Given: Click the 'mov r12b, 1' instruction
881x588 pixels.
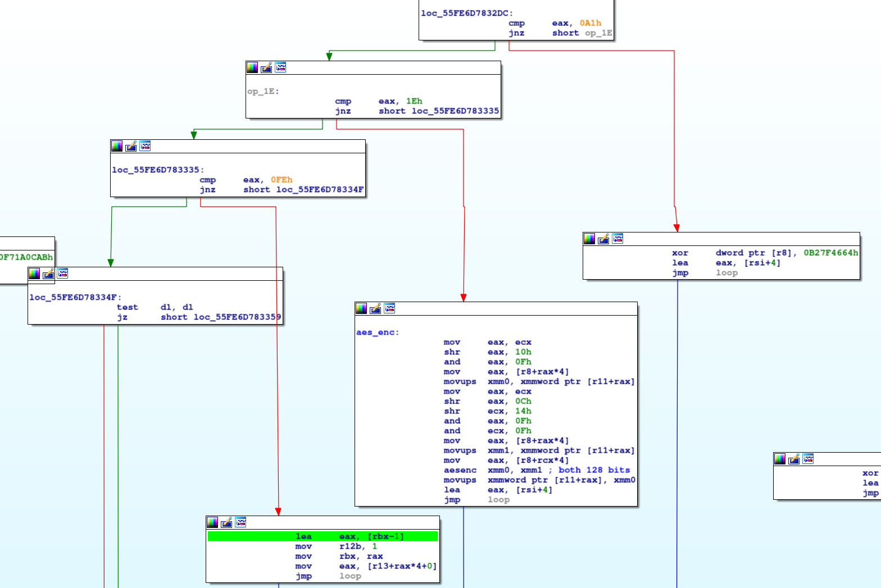Looking at the screenshot, I should point(337,546).
